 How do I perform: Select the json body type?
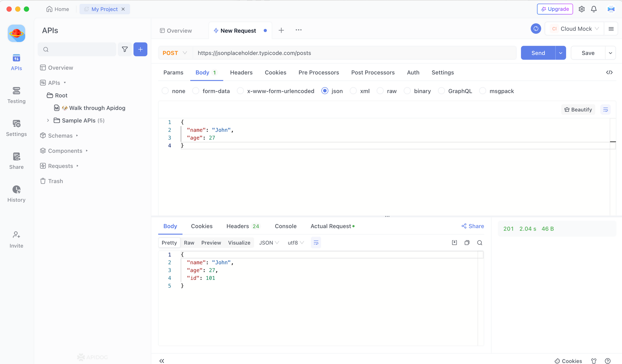[x=332, y=91]
